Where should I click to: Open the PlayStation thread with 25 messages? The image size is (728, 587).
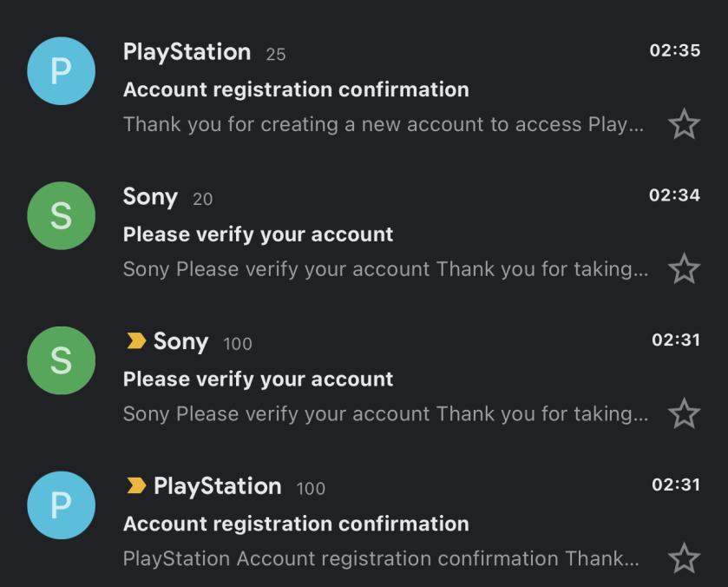click(x=364, y=89)
